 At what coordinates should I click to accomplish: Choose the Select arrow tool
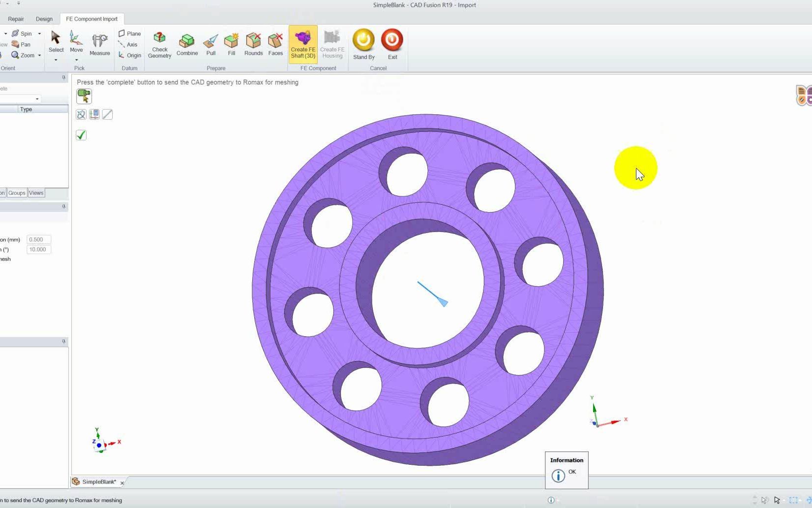coord(56,42)
